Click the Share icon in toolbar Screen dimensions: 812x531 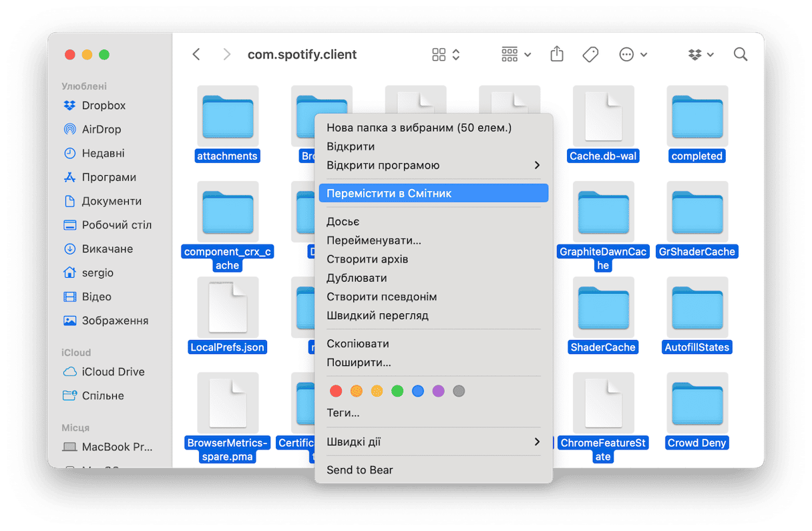(557, 55)
